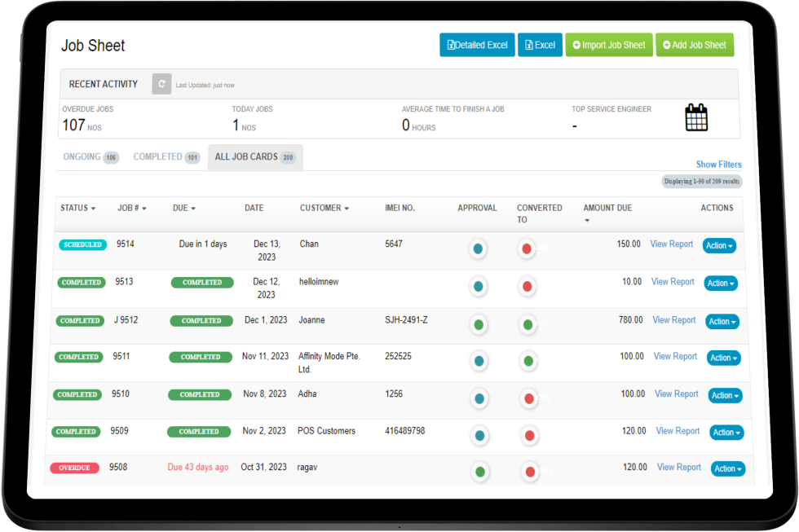Viewport: 799px width, 532px height.
Task: Click approval dot for job 9513
Action: pyautogui.click(x=478, y=286)
